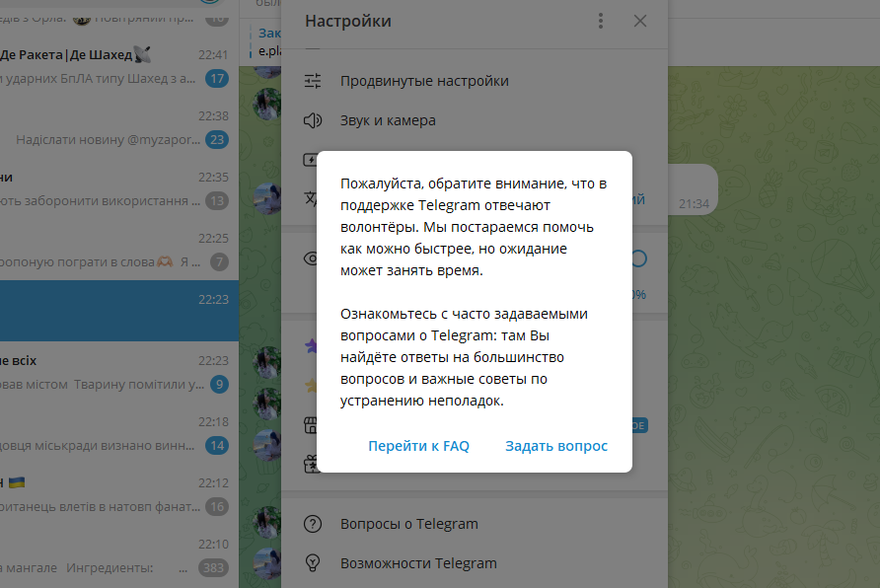Image resolution: width=880 pixels, height=588 pixels.
Task: Click the unread badge showing 9
Action: pos(219,385)
